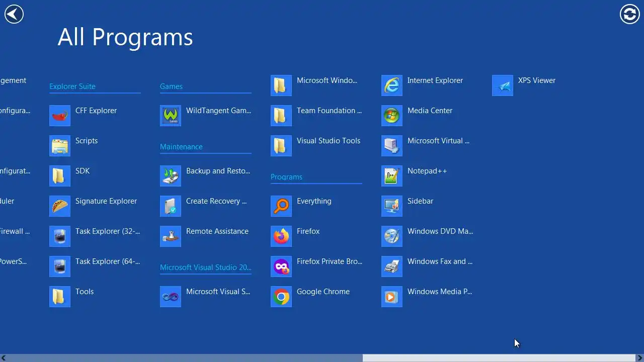
Task: Open the WildTangent Games icon
Action: point(171,116)
